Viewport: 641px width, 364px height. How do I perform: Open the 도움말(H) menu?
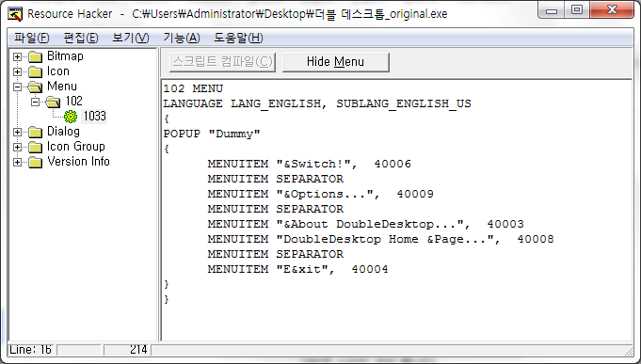[239, 38]
